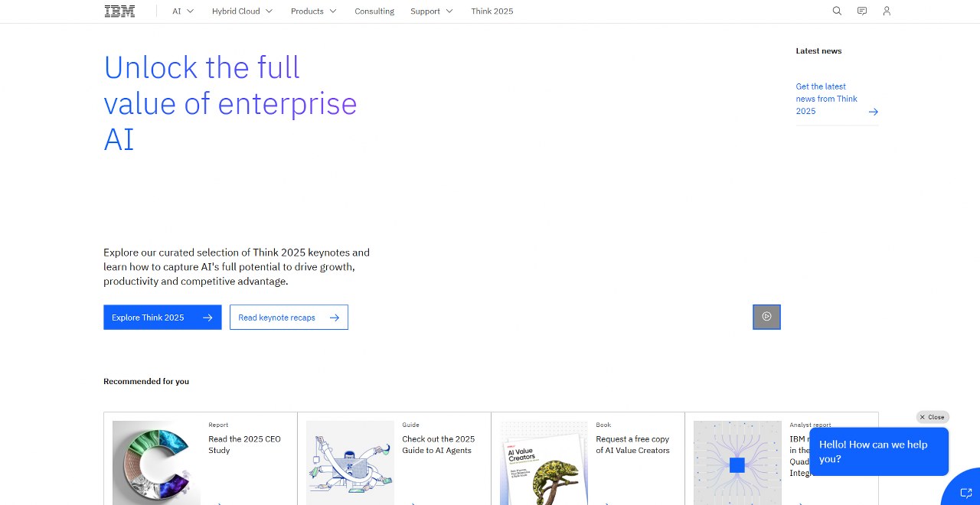Click the Analyst report thumbnail image
This screenshot has height=505, width=980.
[737, 462]
